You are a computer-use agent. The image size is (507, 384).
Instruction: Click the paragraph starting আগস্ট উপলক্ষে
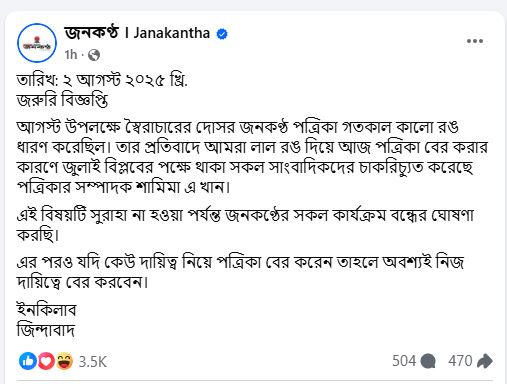point(252,157)
